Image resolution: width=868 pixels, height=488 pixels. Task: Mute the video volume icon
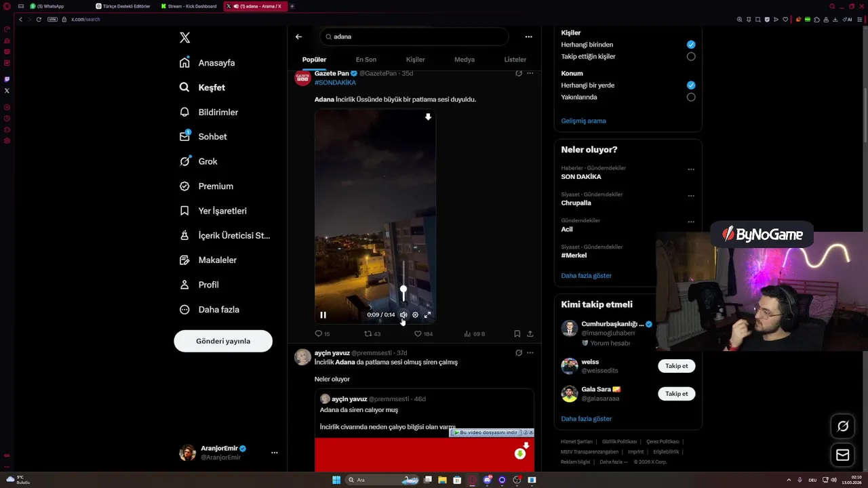click(x=403, y=314)
